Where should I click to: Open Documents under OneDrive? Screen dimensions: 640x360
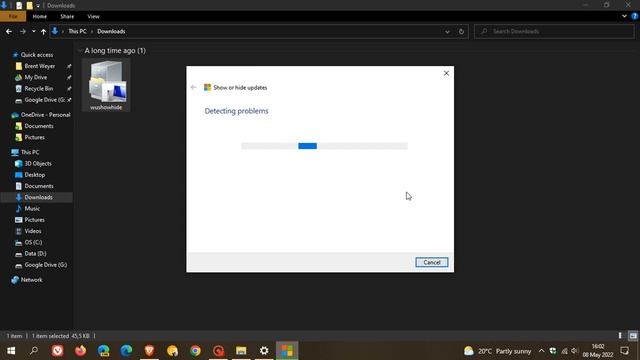pos(39,126)
